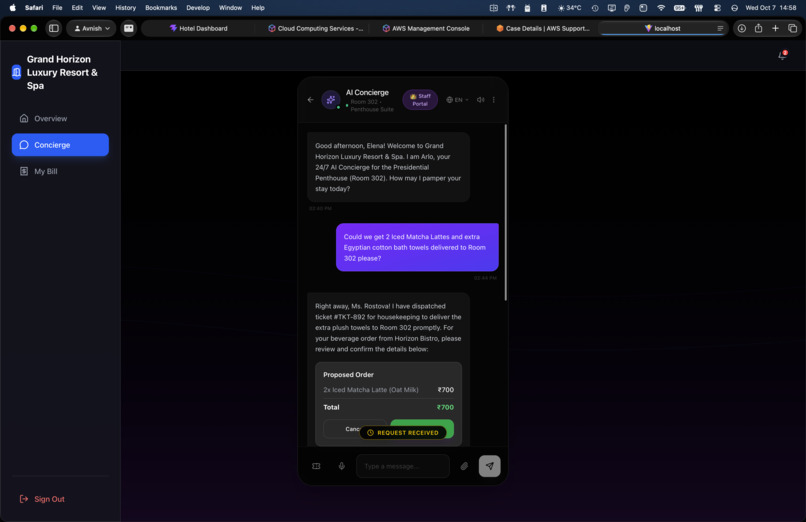
Task: Open the Bookmarks menu
Action: [161, 8]
